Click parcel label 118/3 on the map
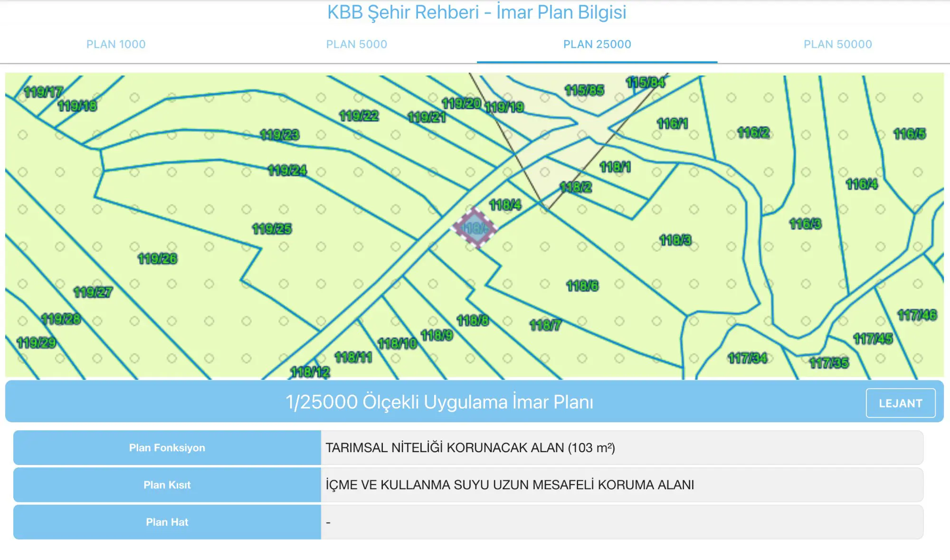The width and height of the screenshot is (950, 560). (x=675, y=240)
